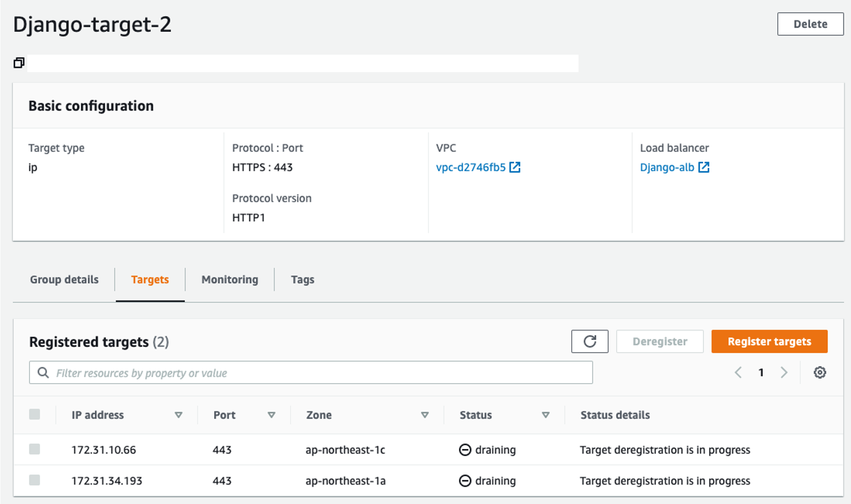Sort by Zone column arrow
This screenshot has height=504, width=851.
click(x=424, y=415)
